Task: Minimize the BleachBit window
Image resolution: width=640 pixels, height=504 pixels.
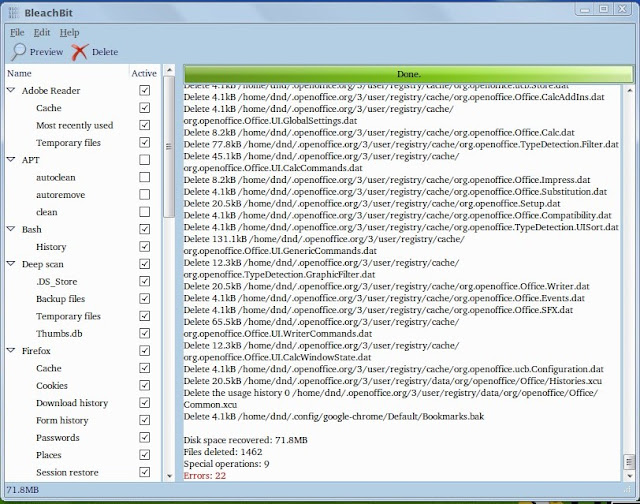Action: (x=585, y=9)
